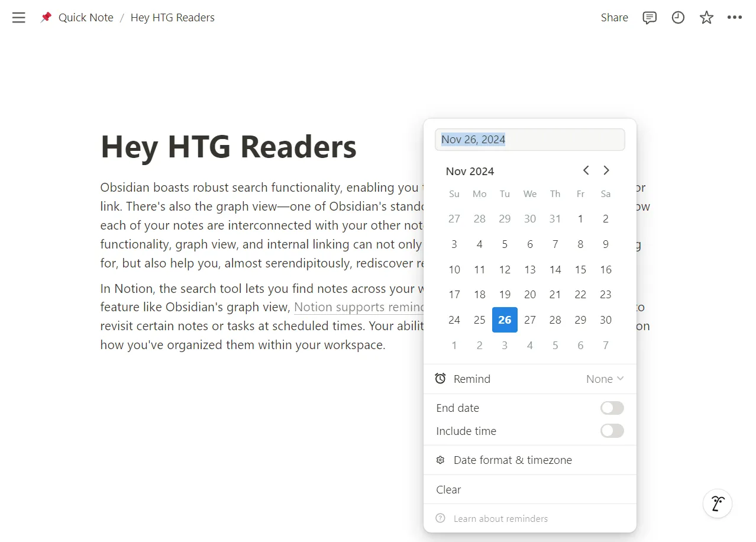Select November 21 in calendar

pyautogui.click(x=555, y=294)
